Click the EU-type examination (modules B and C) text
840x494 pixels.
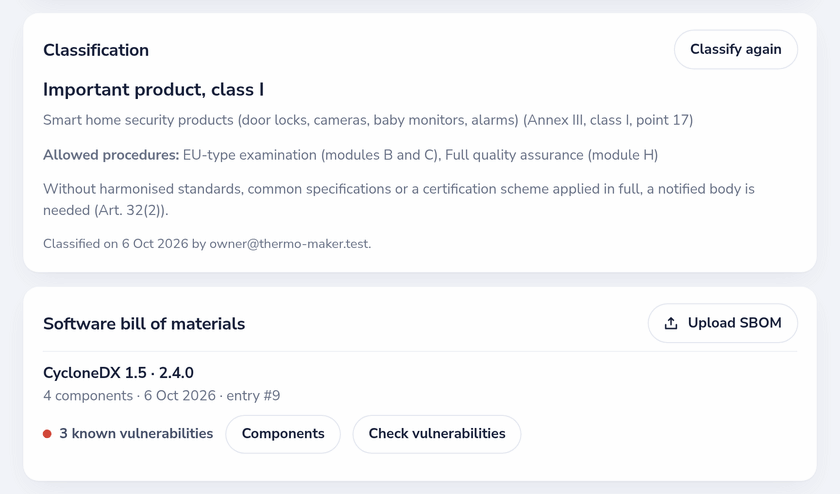310,155
